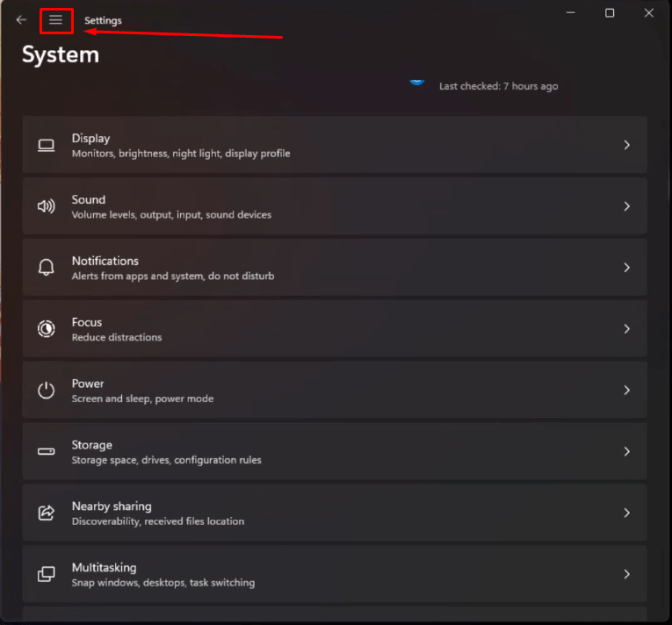Click the Multitasking title
This screenshot has height=625, width=672.
click(x=104, y=568)
